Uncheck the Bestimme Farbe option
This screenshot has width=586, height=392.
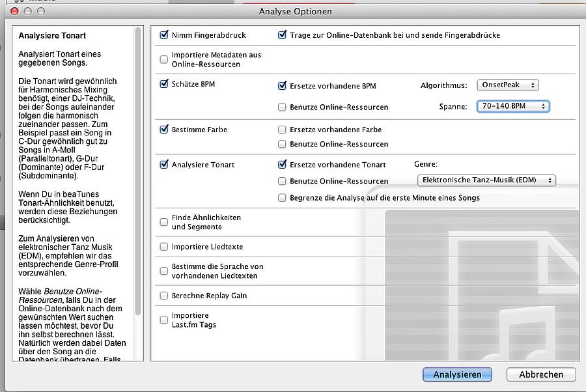pyautogui.click(x=164, y=130)
